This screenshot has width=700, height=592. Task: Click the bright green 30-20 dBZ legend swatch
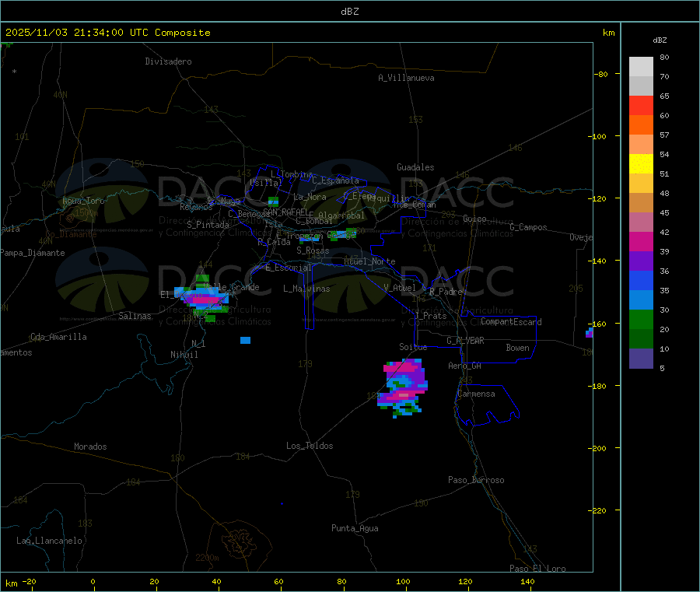pos(641,319)
